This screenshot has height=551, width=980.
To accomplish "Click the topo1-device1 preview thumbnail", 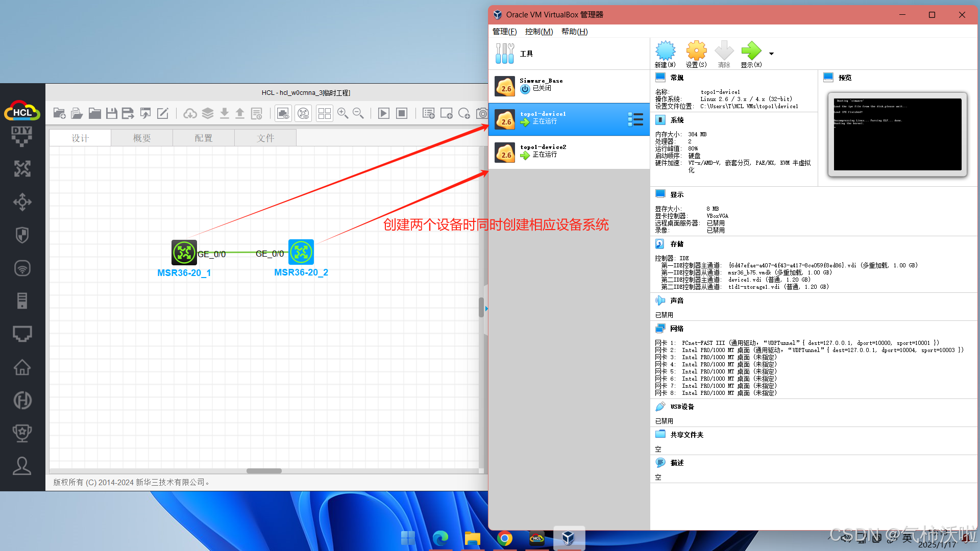I will (x=897, y=134).
